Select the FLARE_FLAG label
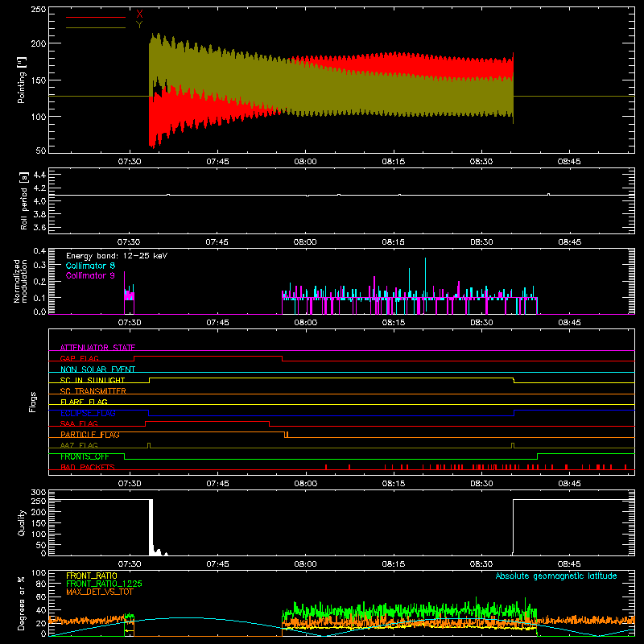 pos(84,402)
